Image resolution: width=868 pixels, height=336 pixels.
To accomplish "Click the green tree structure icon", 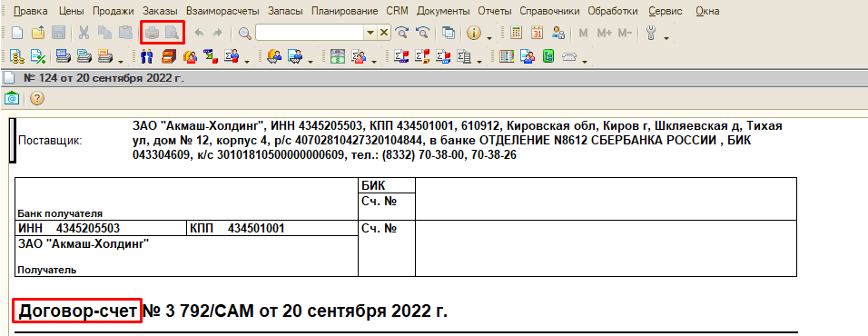I will click(x=548, y=56).
